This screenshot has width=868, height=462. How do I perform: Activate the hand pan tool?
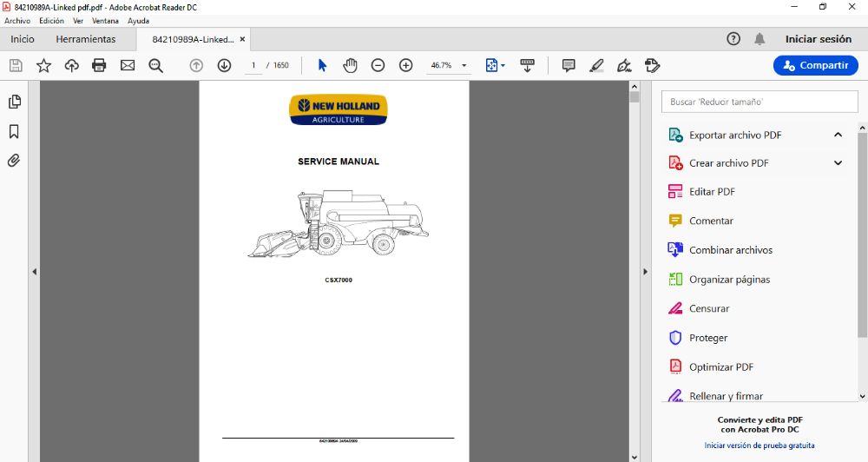(x=350, y=65)
